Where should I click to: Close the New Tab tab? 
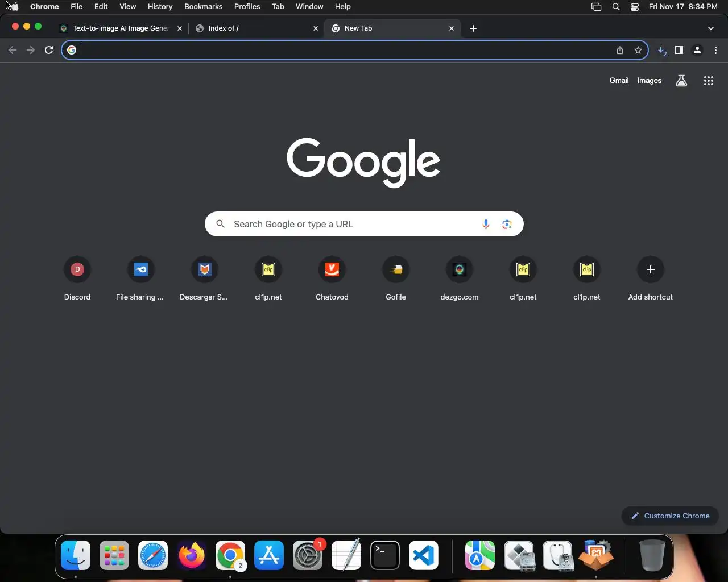452,28
